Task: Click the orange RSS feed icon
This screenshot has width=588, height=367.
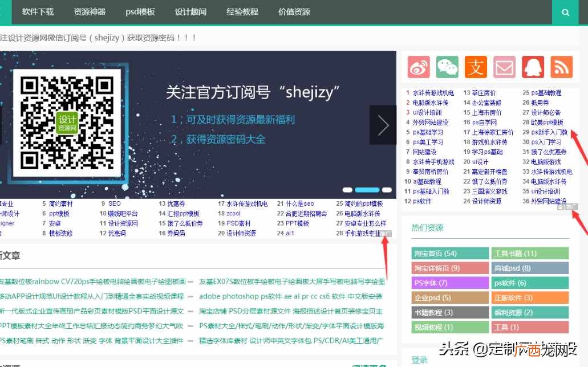Action: (x=561, y=67)
